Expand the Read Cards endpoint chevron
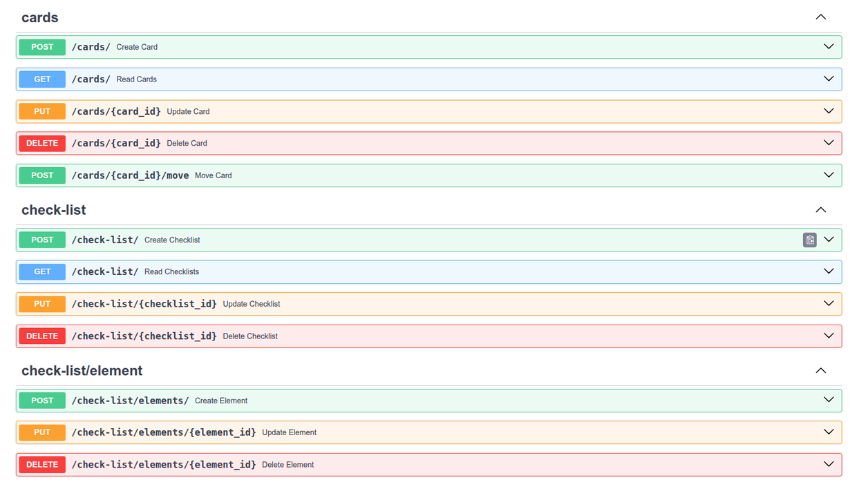This screenshot has width=868, height=489. click(829, 79)
